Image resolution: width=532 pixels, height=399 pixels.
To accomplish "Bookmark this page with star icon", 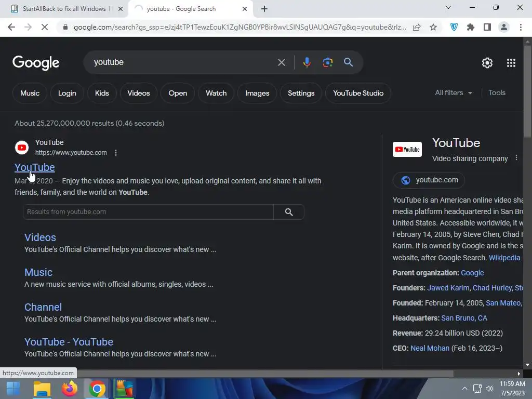I will [433, 27].
